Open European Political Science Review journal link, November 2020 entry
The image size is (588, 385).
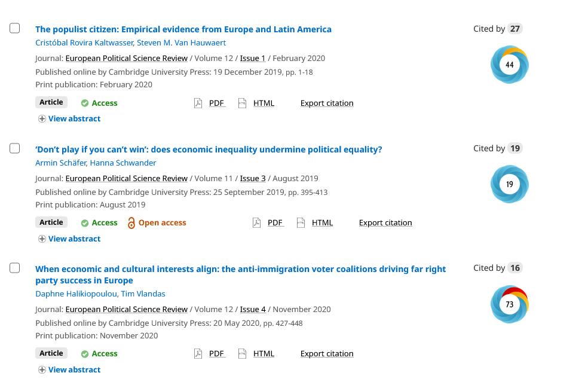click(x=127, y=309)
